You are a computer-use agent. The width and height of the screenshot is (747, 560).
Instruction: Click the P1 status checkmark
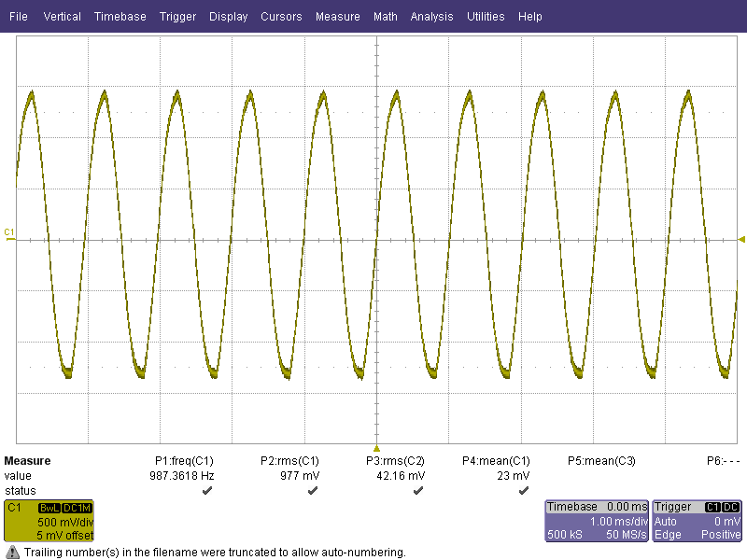207,491
